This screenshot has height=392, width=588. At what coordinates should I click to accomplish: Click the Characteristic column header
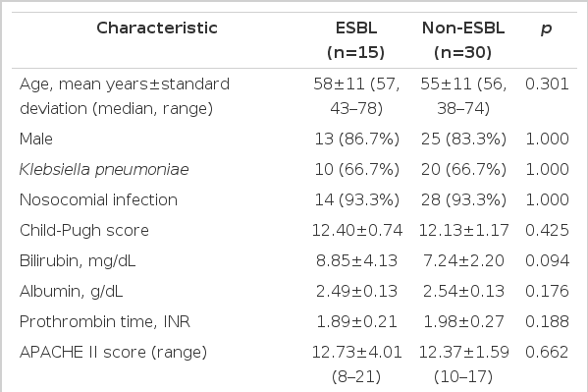pos(157,28)
